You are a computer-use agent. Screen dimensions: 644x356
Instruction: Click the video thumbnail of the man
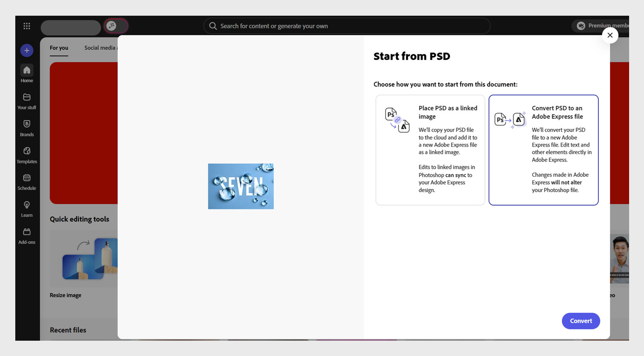(619, 259)
